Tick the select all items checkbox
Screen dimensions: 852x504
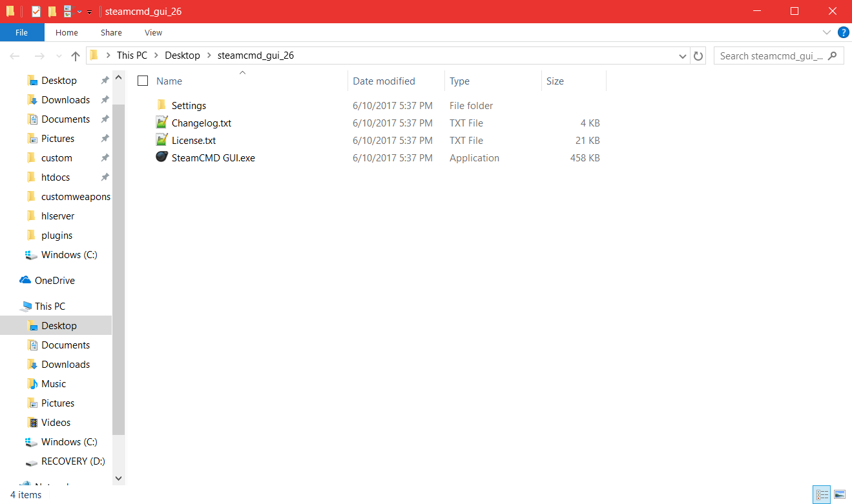coord(143,81)
